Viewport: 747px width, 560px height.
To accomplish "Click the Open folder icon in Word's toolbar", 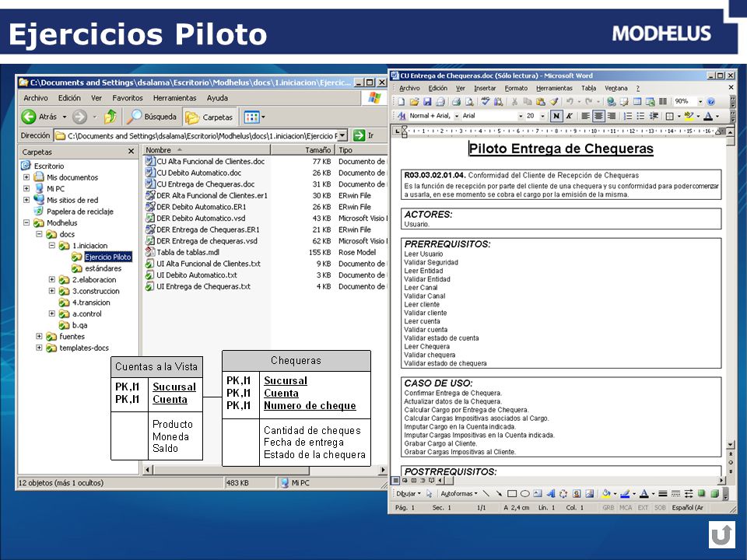I will coord(414,101).
